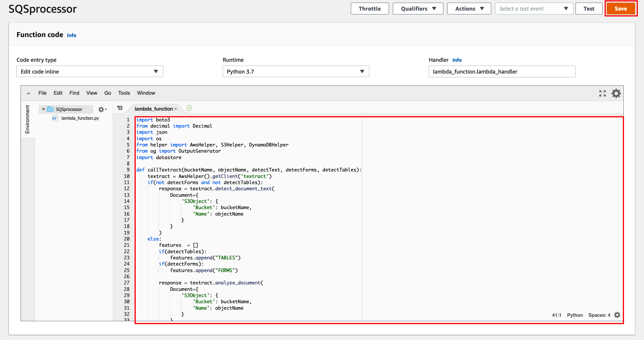Open the Runtime Python 3.7 dropdown
644x340 pixels.
295,72
